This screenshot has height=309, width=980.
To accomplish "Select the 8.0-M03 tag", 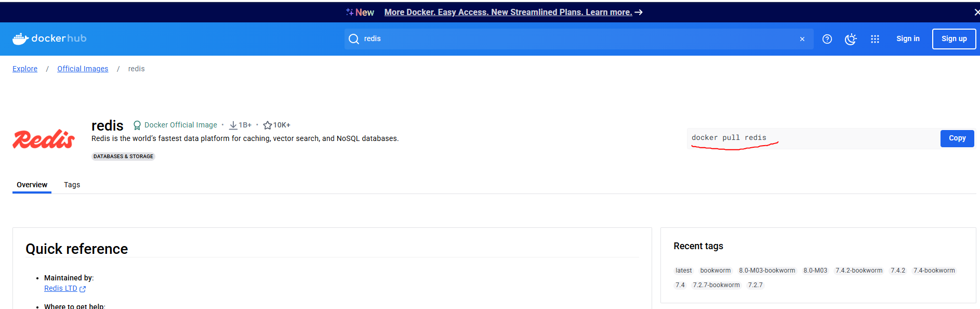I will tap(815, 271).
